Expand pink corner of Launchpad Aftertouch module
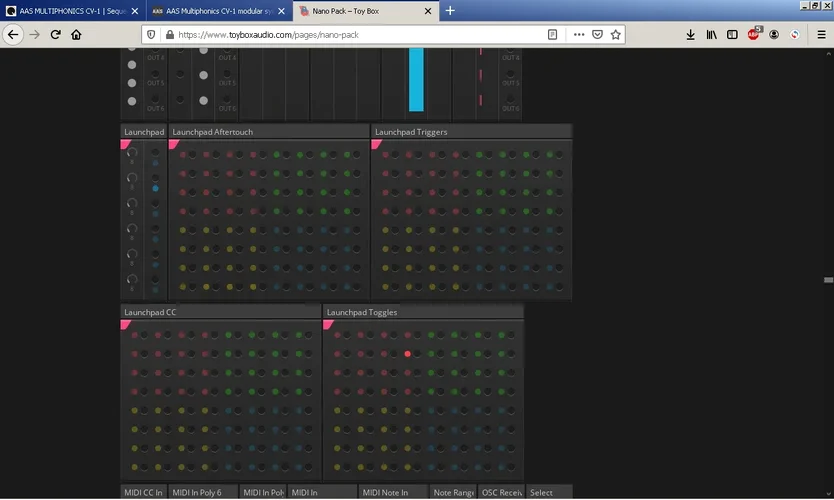 click(174, 144)
